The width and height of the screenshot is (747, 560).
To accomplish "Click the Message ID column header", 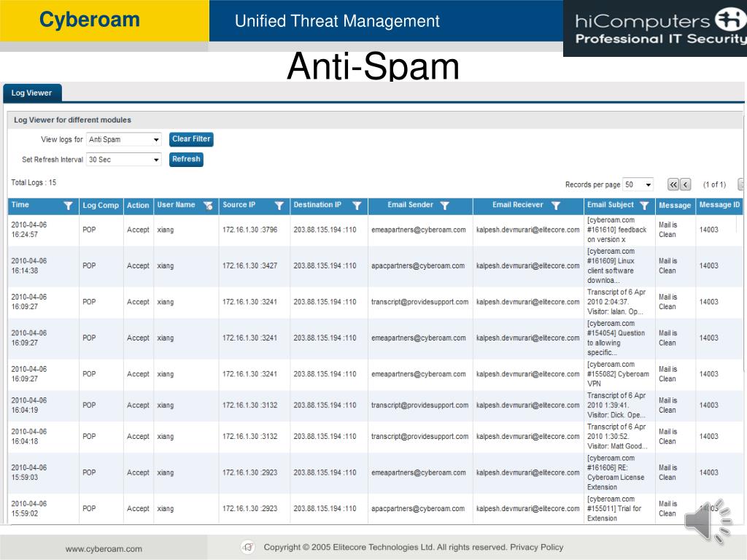I will 719,205.
